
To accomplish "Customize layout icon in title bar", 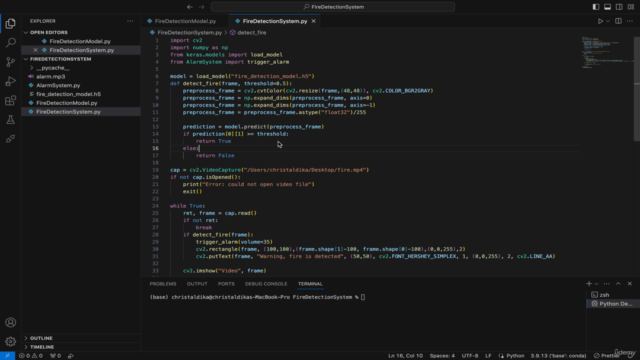I will click(x=631, y=7).
